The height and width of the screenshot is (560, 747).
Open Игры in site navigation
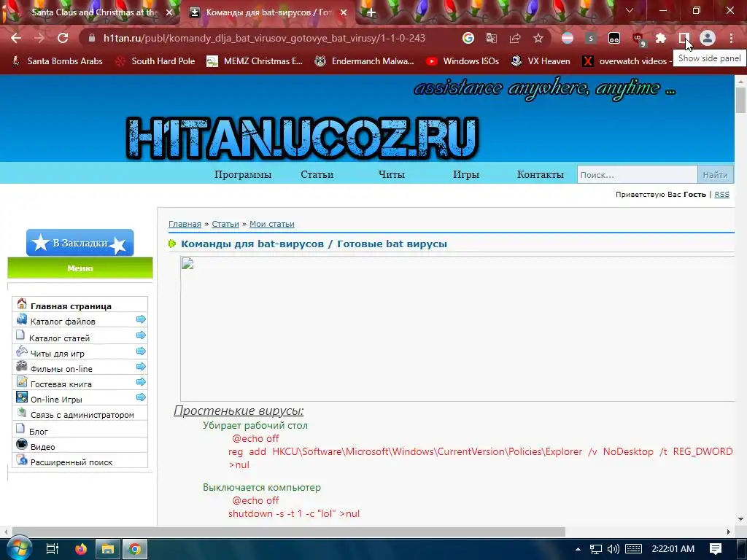[x=466, y=174]
